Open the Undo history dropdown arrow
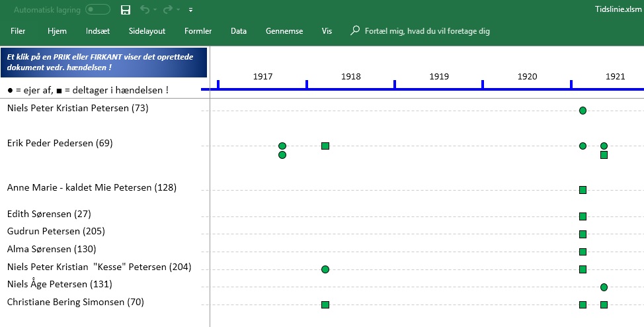Viewport: 644px width, 327px height. (155, 10)
